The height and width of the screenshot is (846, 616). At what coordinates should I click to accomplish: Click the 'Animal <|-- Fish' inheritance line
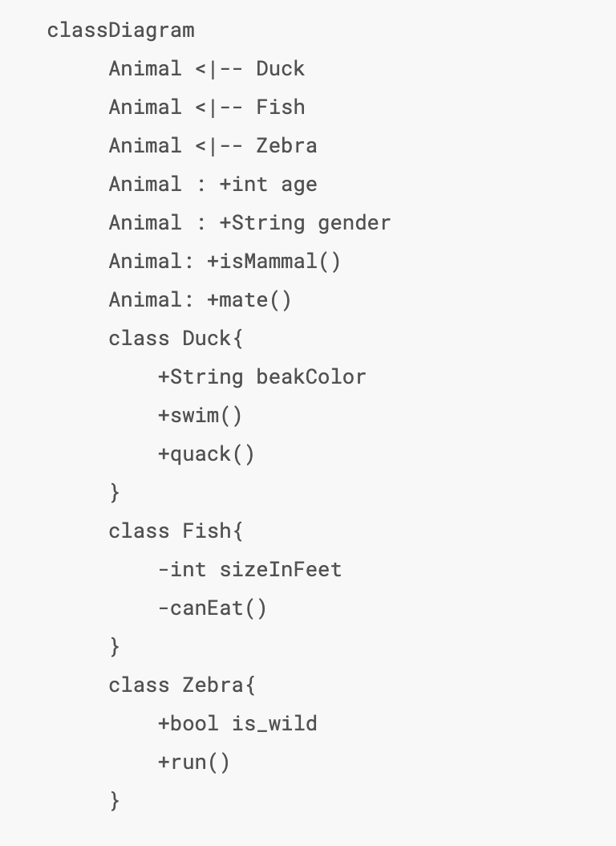(x=207, y=108)
